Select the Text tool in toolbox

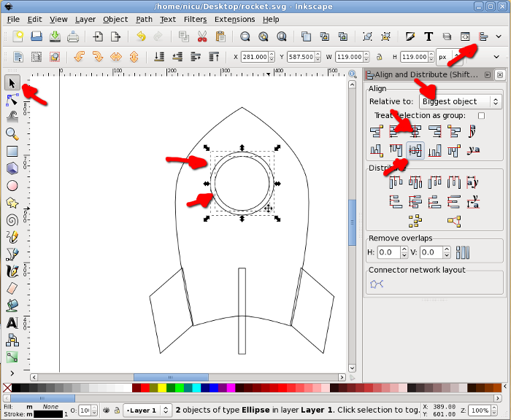pyautogui.click(x=12, y=323)
